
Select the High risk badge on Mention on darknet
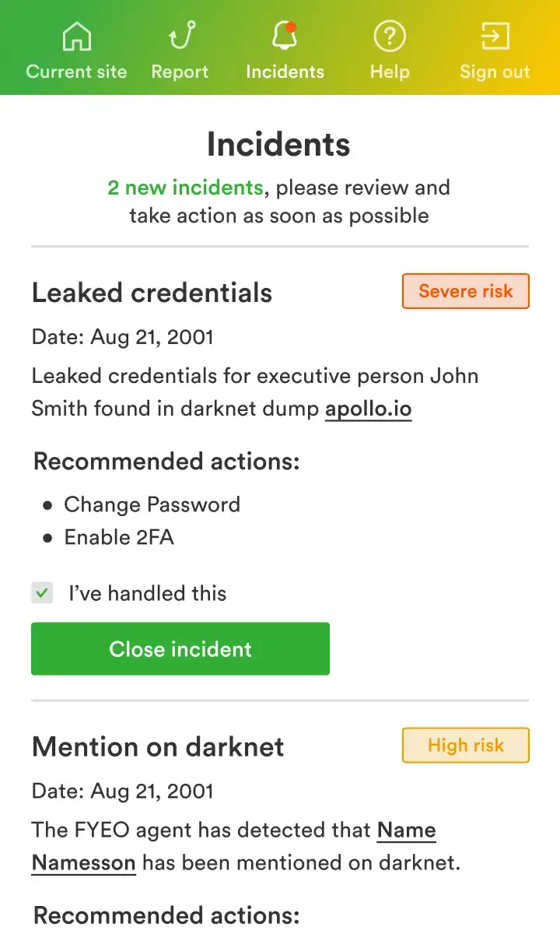[465, 745]
